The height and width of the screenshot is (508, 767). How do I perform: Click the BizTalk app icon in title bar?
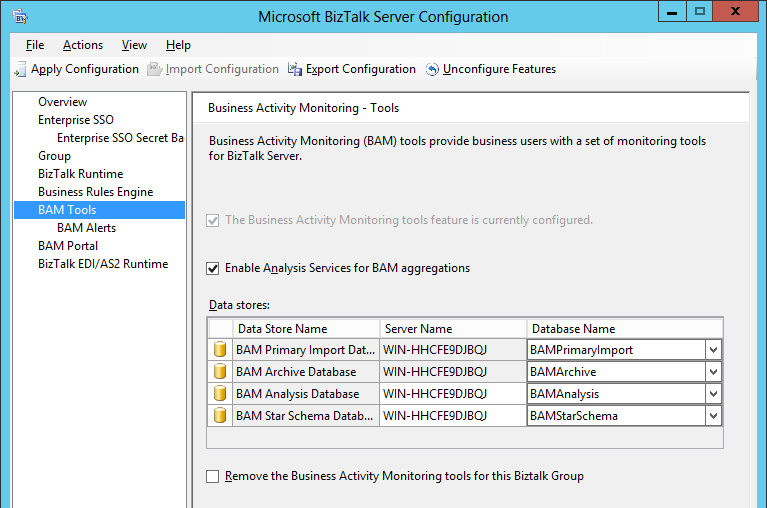pyautogui.click(x=20, y=17)
